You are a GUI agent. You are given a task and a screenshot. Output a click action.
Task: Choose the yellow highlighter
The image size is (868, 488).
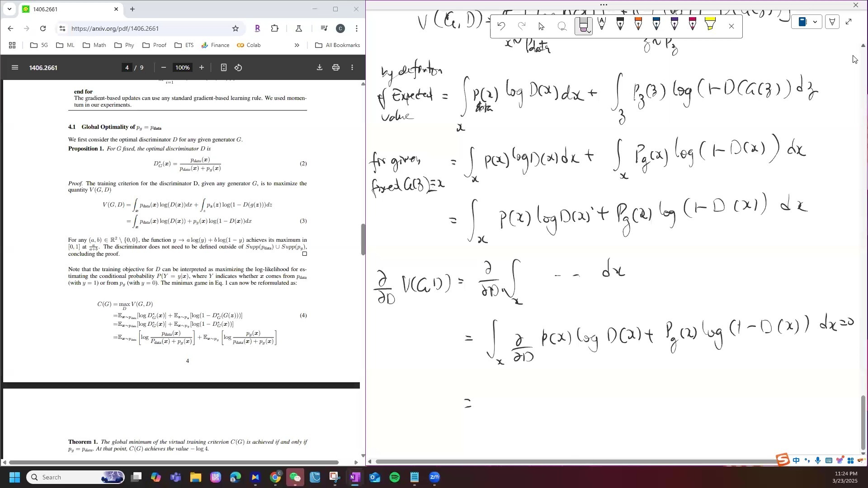[x=710, y=24]
